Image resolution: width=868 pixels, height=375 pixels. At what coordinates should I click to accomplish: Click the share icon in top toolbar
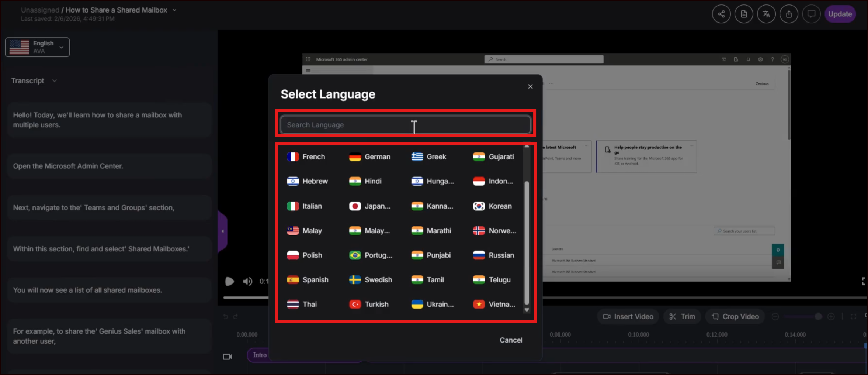pos(721,14)
